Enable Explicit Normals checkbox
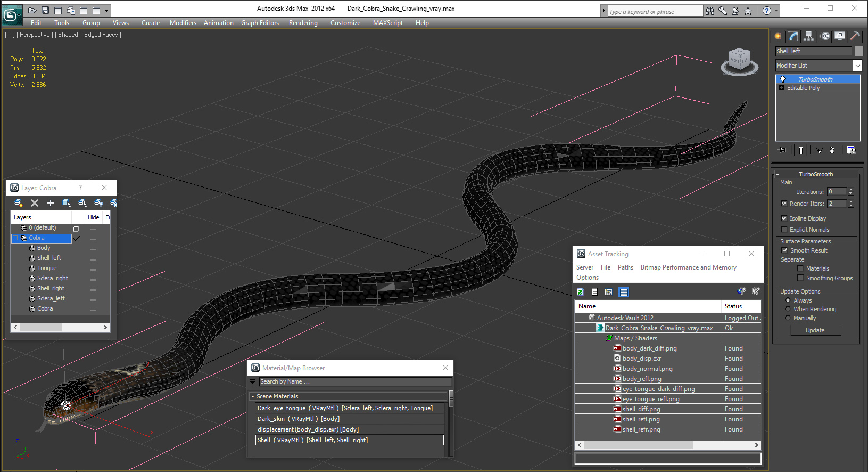The width and height of the screenshot is (868, 472). click(x=784, y=230)
